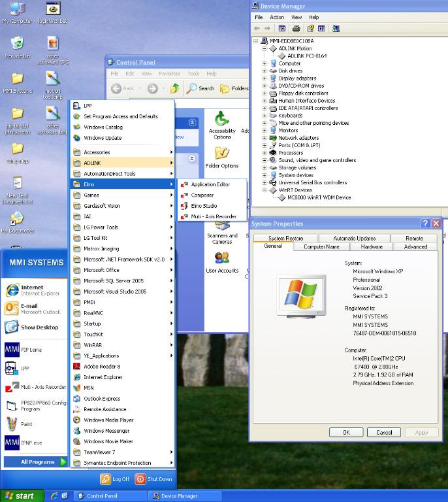Click Internet Explorer in the pinned Start list
The width and height of the screenshot is (448, 502).
[33, 290]
